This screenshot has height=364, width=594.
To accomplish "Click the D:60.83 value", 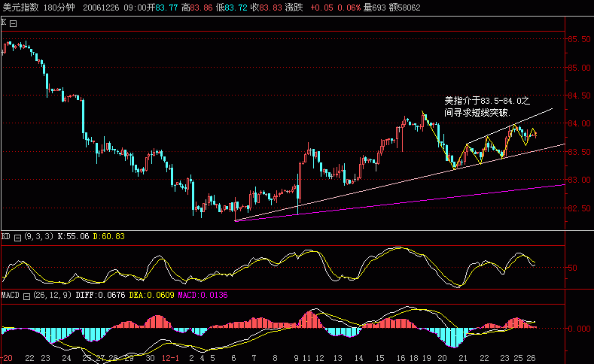I will coord(108,236).
